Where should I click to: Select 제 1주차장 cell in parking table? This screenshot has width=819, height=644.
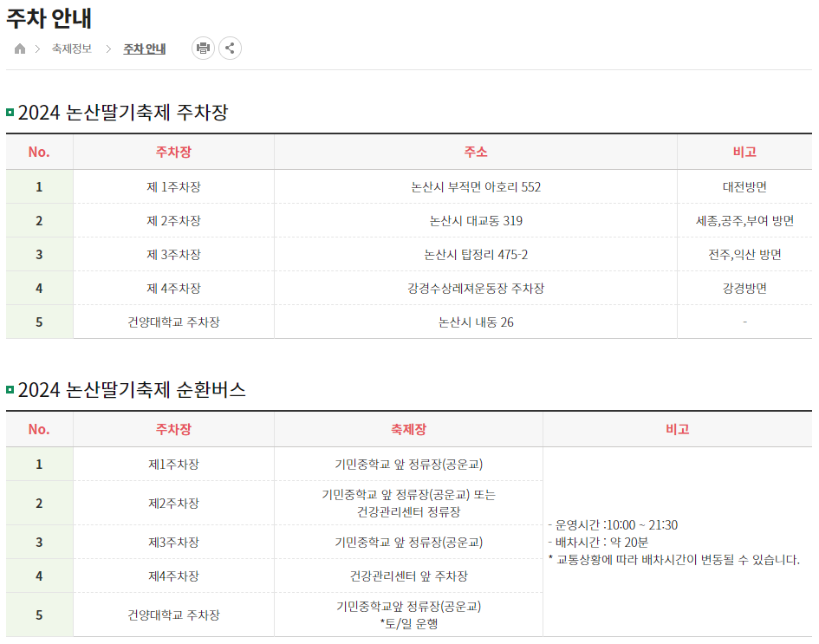click(x=173, y=187)
